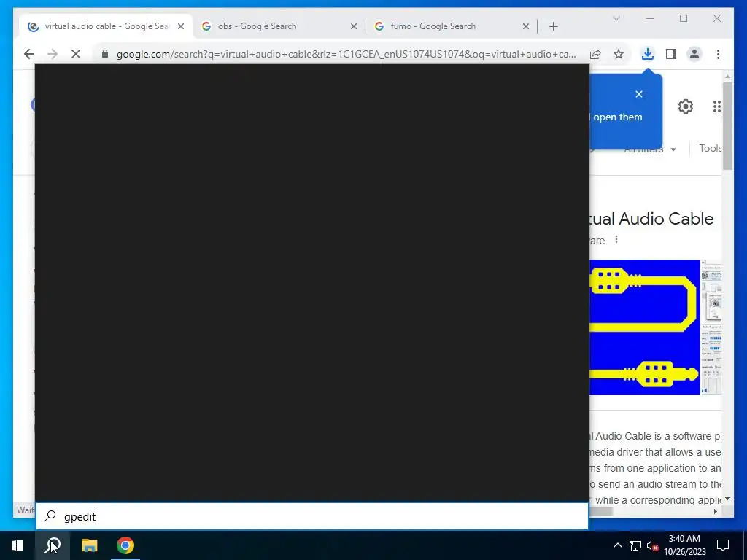Open Google quick settings gear

(686, 106)
